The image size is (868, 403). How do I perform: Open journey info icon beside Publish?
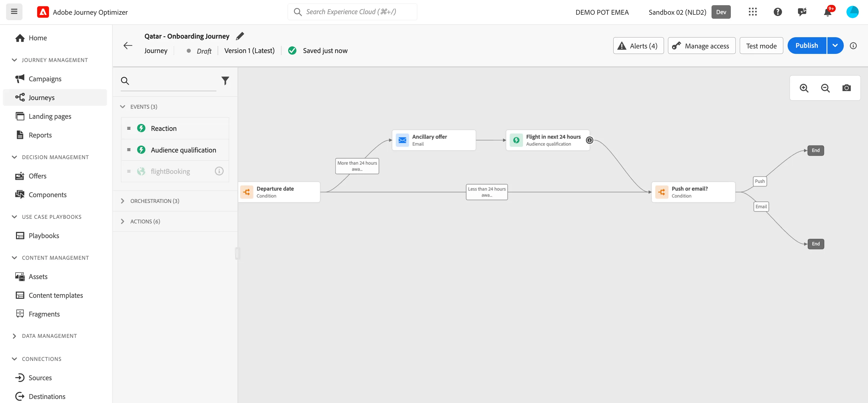pyautogui.click(x=853, y=46)
